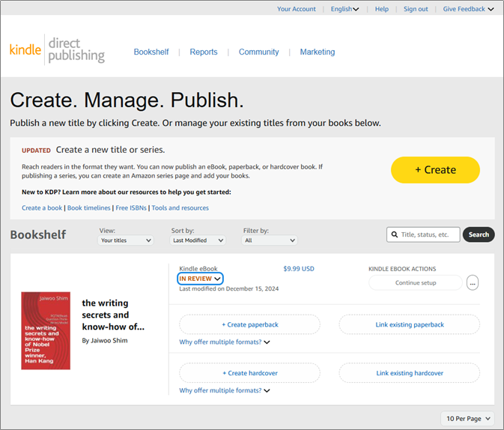Screen dimensions: 504x430
Task: Click the book title 'the writing secrets and know-how of...'
Action: (113, 315)
